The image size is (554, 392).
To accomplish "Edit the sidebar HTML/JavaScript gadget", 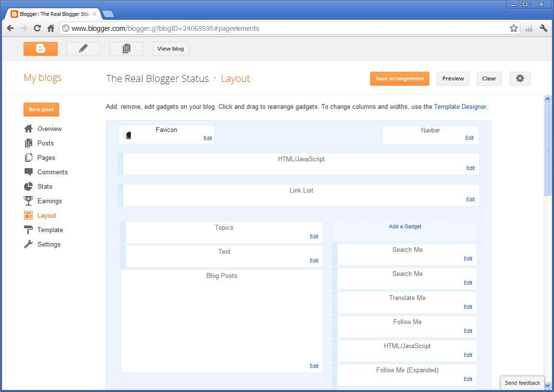I will click(468, 355).
